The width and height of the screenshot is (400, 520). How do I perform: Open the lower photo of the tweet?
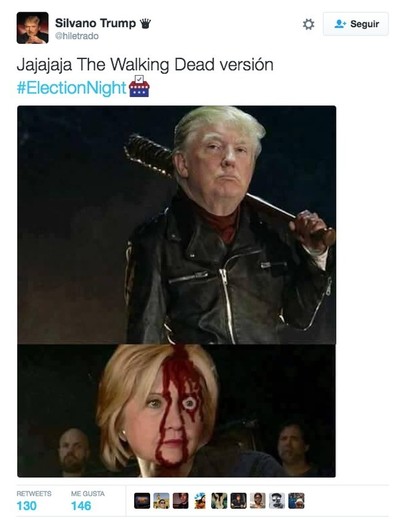coord(177,411)
